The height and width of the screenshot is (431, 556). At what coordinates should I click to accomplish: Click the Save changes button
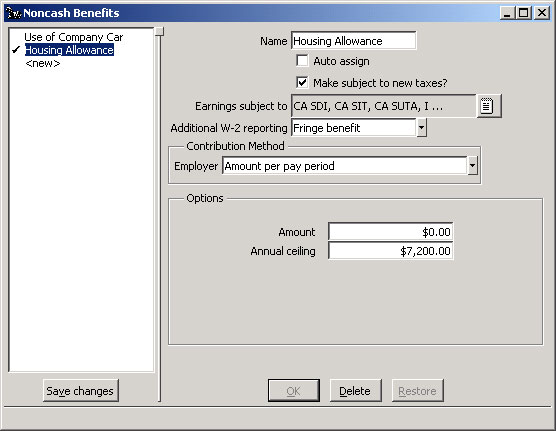[80, 391]
